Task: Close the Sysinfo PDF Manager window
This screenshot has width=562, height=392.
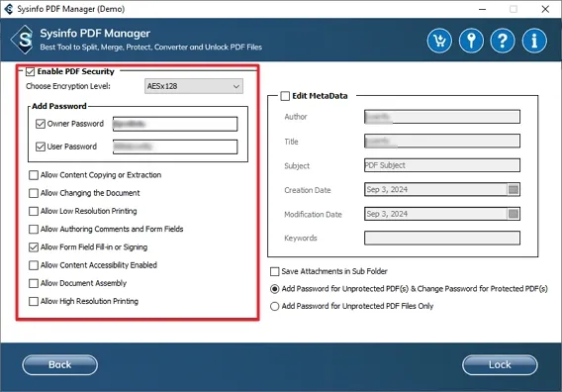Action: click(x=545, y=9)
